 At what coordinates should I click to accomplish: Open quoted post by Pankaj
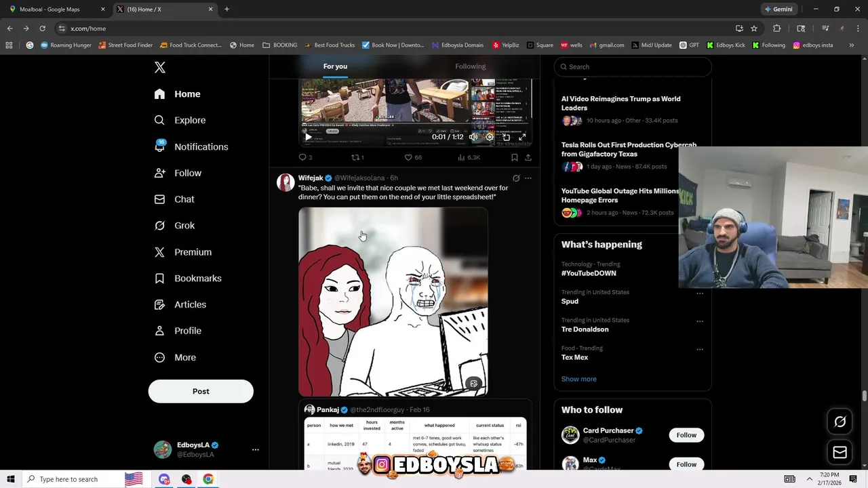415,436
